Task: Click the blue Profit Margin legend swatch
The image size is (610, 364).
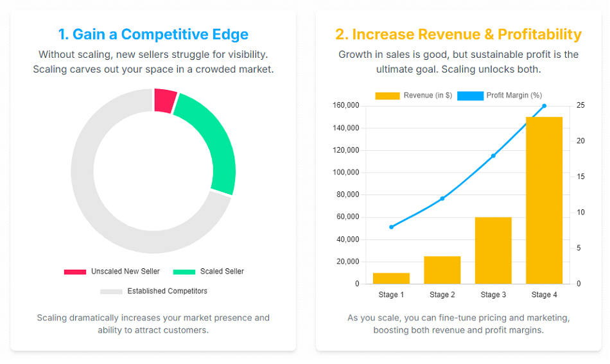Action: click(x=470, y=96)
